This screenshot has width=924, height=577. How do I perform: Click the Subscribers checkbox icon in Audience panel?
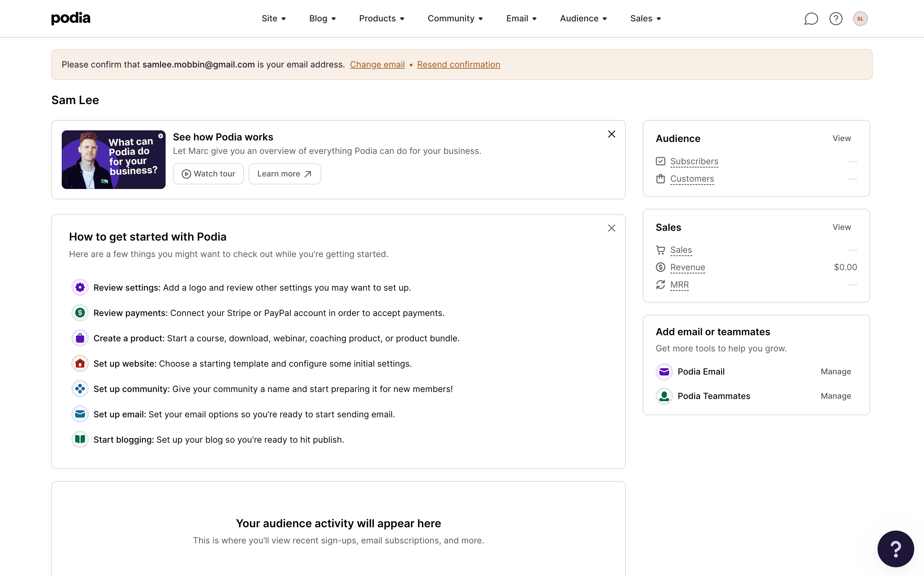[661, 161]
